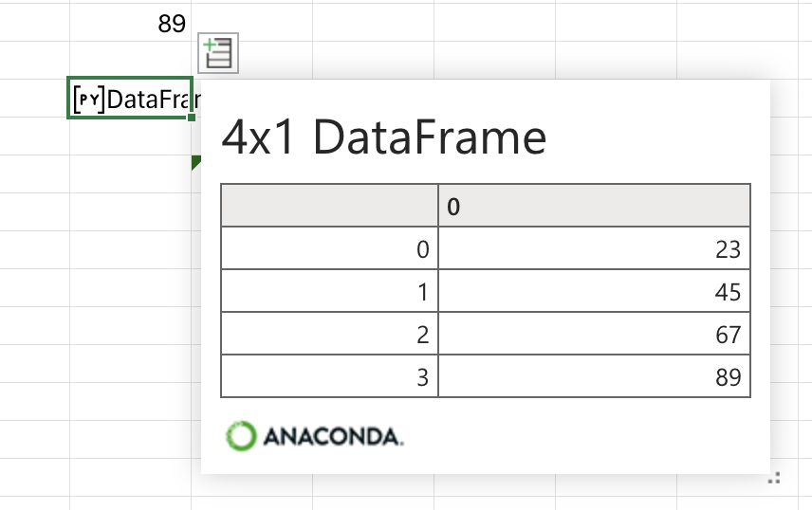Click the resize grip dots at the card's corner
The image size is (812, 510).
[x=774, y=478]
